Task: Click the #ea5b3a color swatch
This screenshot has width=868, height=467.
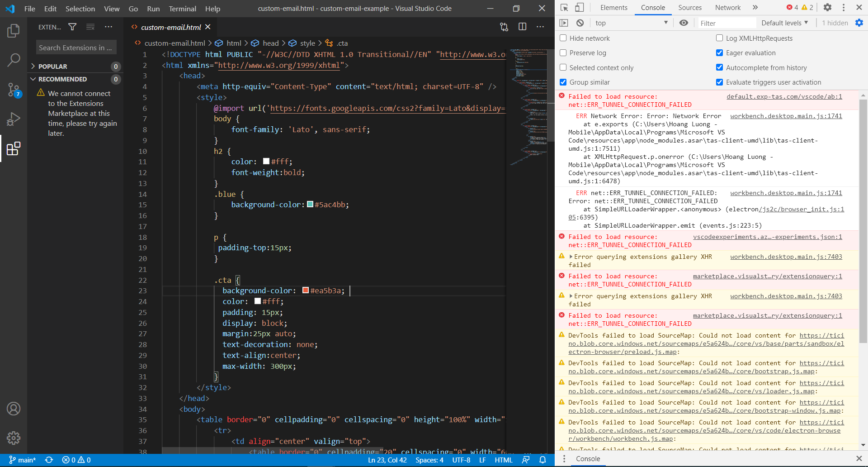Action: tap(306, 290)
